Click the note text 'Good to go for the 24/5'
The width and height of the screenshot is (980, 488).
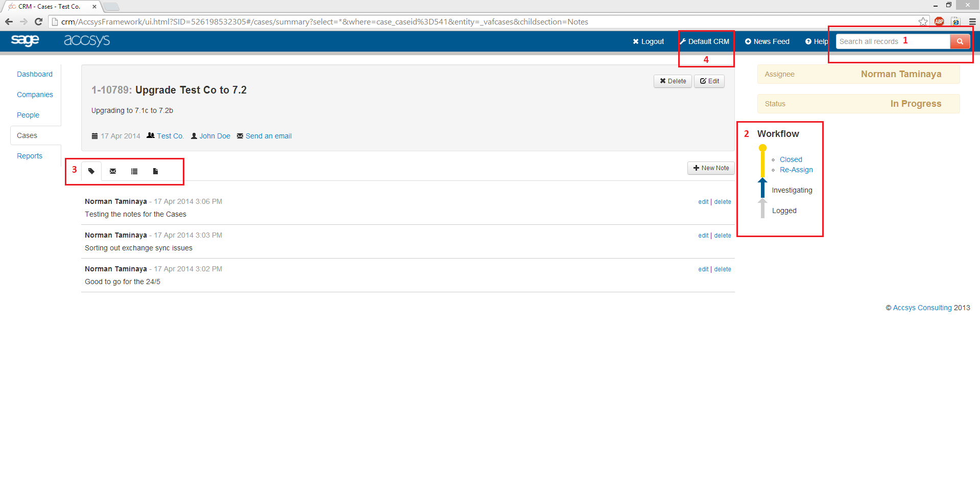point(123,282)
